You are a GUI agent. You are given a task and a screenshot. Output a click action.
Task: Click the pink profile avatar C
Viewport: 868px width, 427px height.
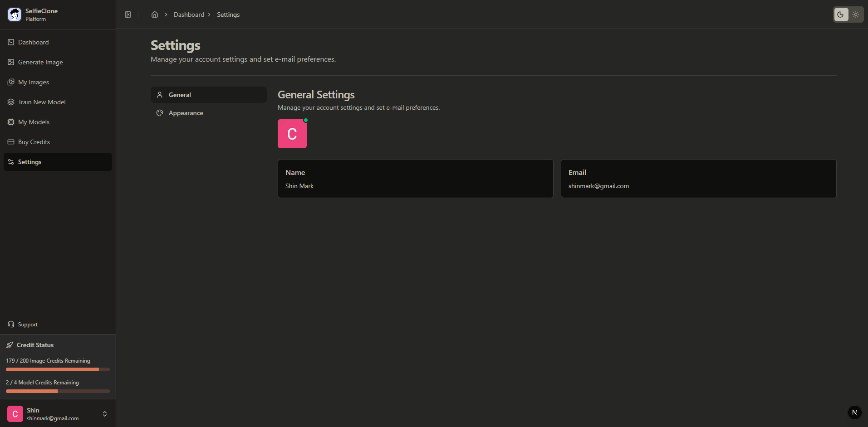point(292,134)
